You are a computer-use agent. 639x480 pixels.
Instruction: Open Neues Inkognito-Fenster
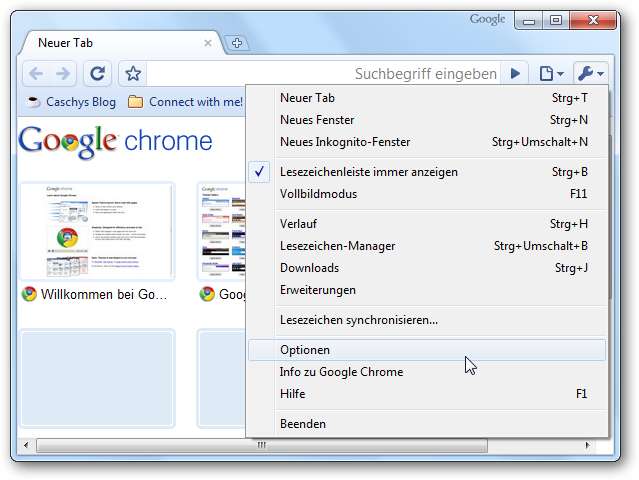(427, 142)
